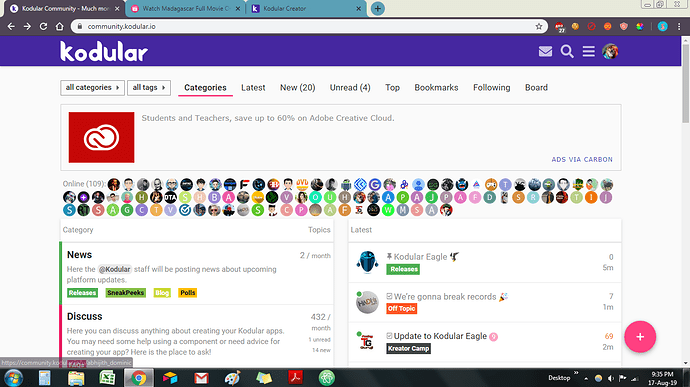Click the Blog subcategory tag
690x387 pixels.
click(x=162, y=293)
